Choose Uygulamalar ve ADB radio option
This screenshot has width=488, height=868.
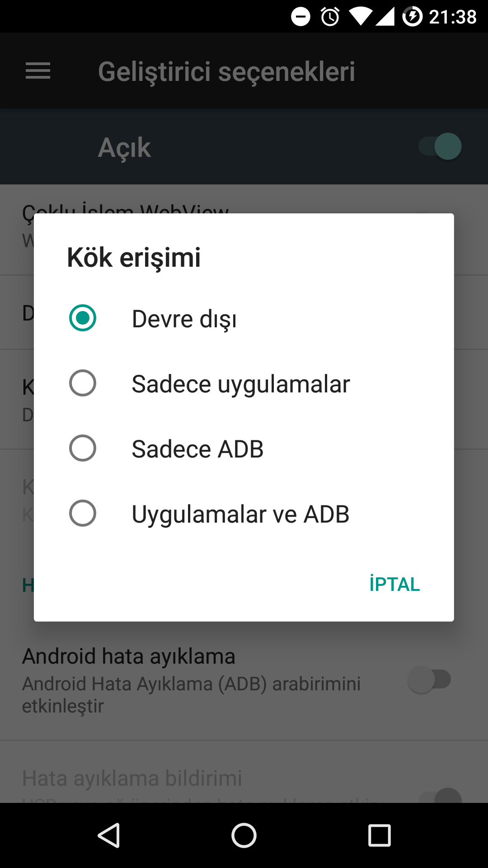(244, 514)
